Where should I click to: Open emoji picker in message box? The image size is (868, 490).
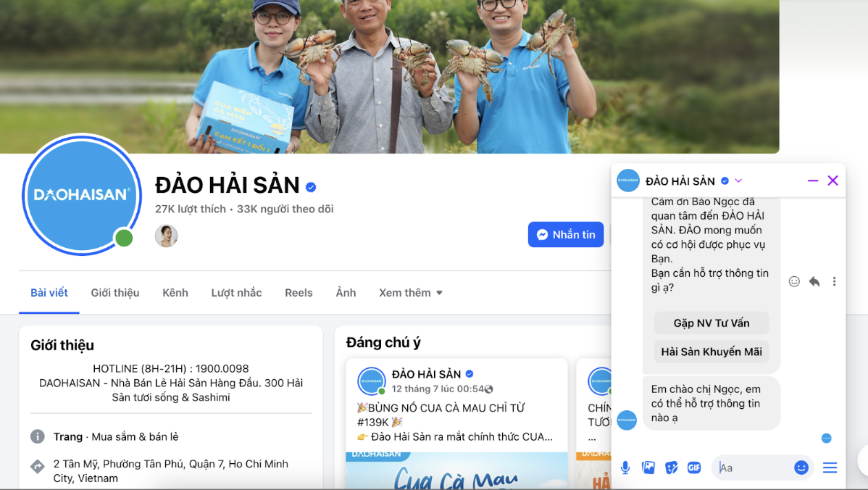coord(801,468)
